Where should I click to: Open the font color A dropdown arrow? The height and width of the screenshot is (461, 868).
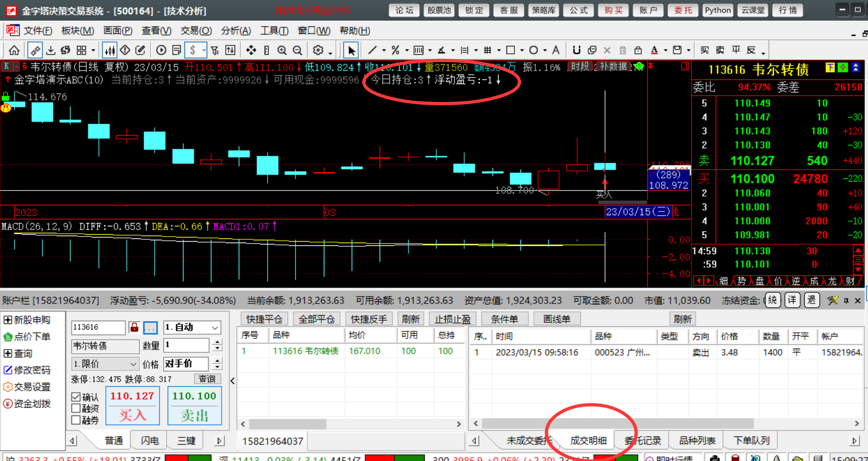[665, 50]
